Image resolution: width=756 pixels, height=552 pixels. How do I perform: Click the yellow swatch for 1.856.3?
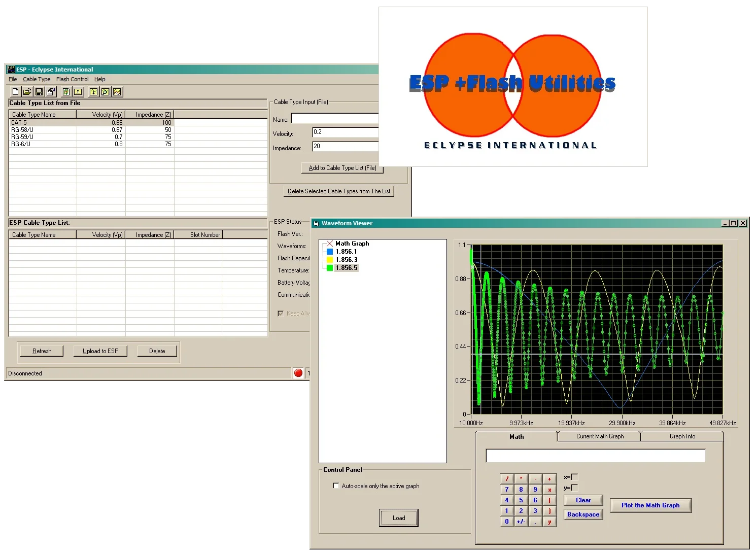330,260
